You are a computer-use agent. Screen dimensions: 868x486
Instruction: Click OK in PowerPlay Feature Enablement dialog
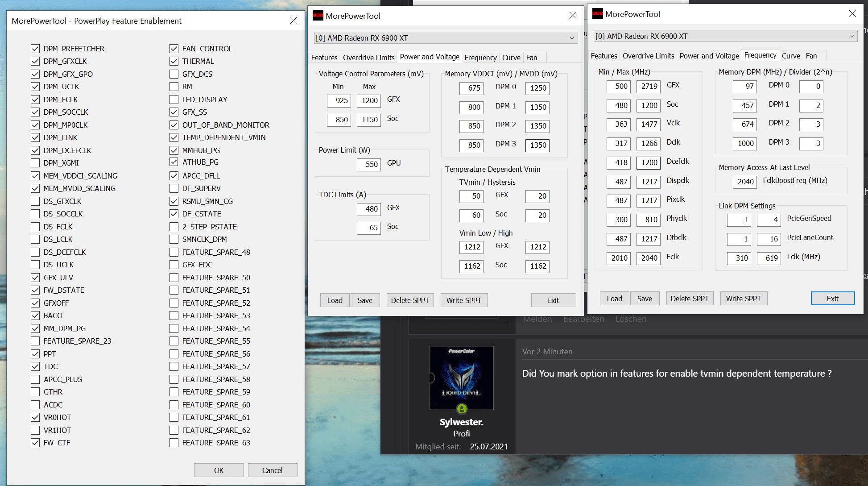point(219,470)
